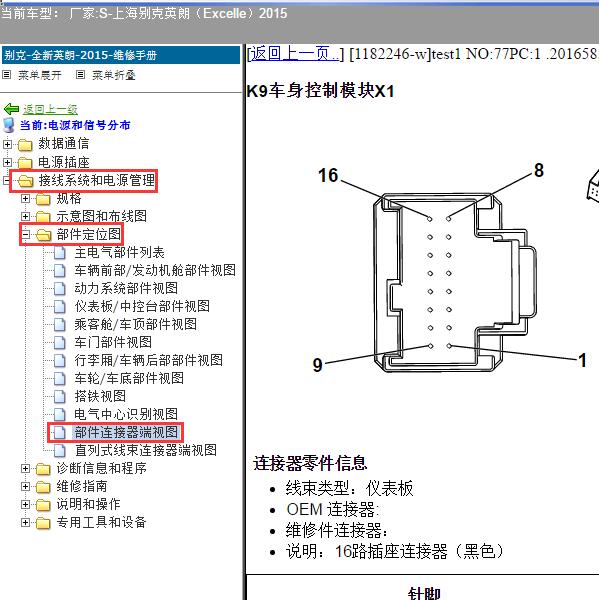Click the open folder icon for 部件定位图
This screenshot has height=600, width=599.
(44, 235)
